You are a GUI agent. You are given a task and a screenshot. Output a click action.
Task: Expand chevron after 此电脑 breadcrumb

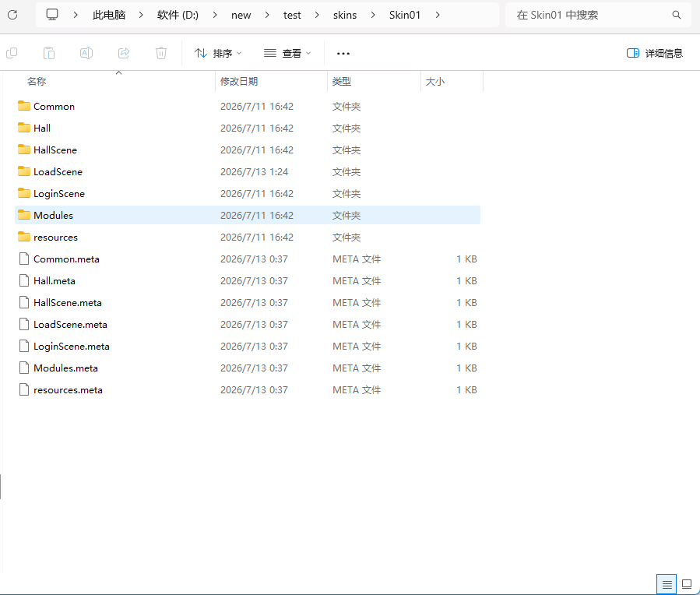141,15
